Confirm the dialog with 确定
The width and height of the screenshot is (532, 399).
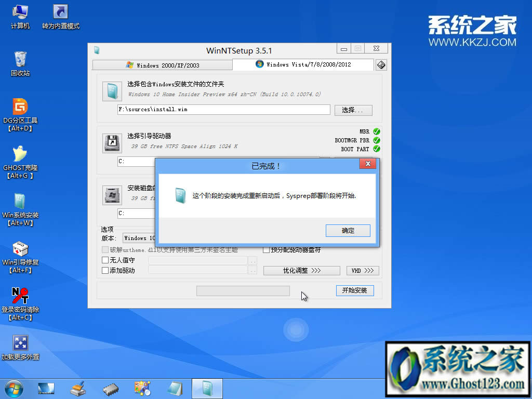348,231
